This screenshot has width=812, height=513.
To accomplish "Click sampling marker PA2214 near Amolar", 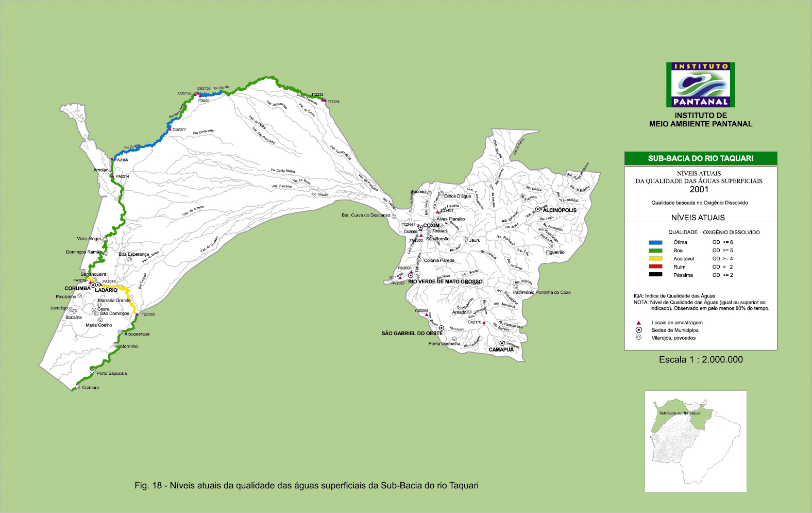I will [x=112, y=176].
